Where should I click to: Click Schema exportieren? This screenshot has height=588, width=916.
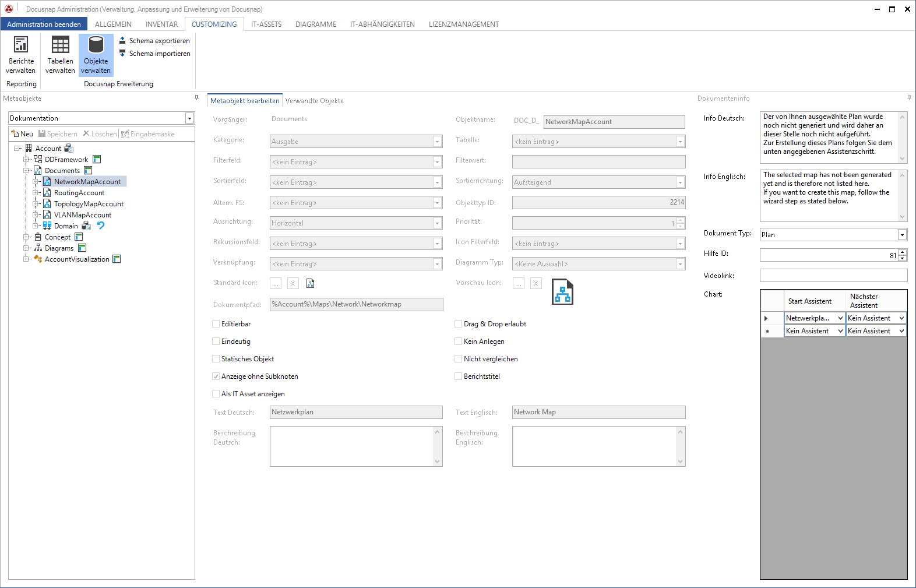click(154, 41)
